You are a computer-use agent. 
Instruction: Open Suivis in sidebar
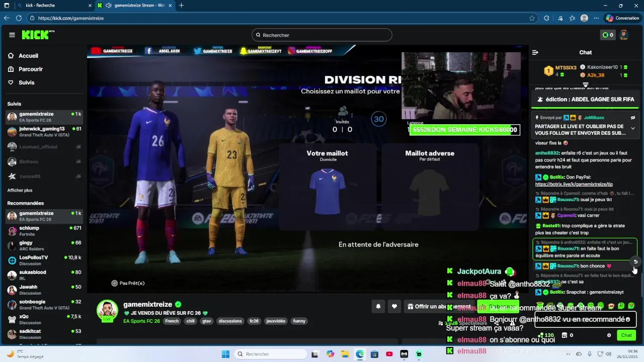(27, 82)
